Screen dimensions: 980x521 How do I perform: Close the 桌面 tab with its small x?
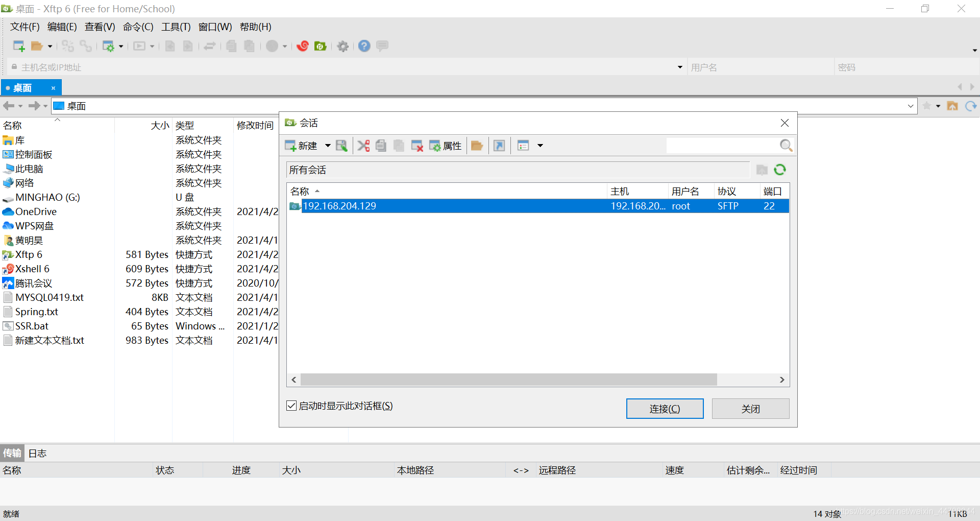(x=53, y=88)
